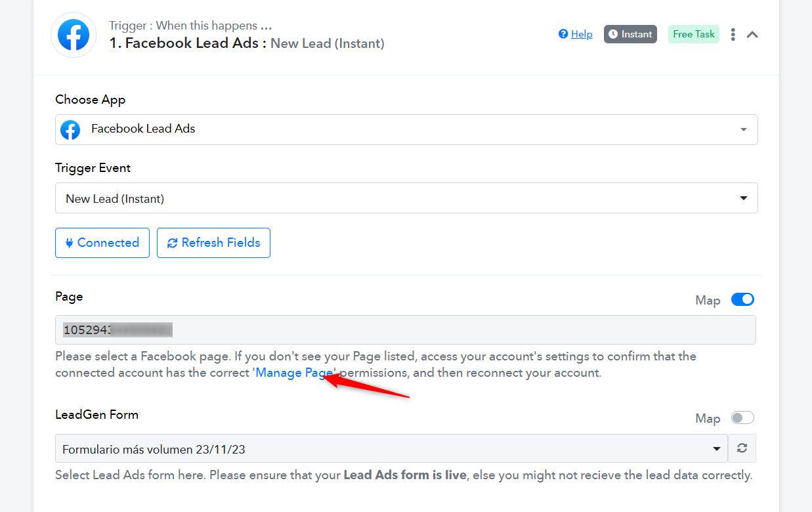Open the Manage Page link

pyautogui.click(x=295, y=373)
